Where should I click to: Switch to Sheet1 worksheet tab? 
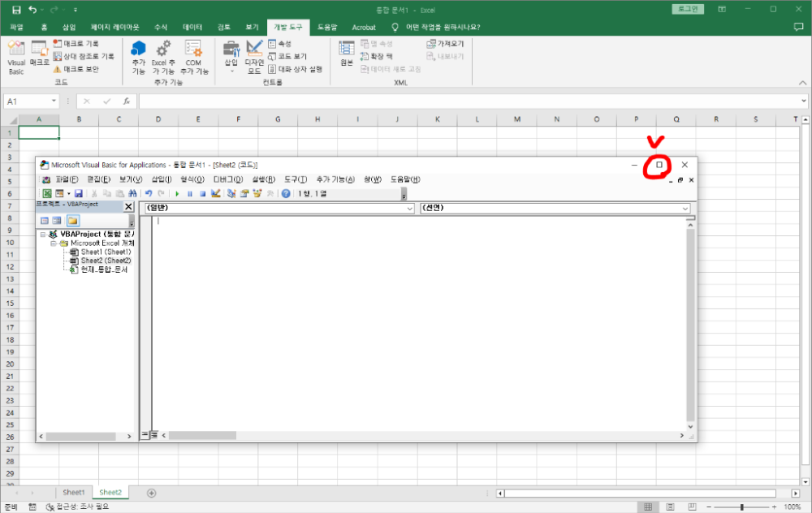(74, 492)
